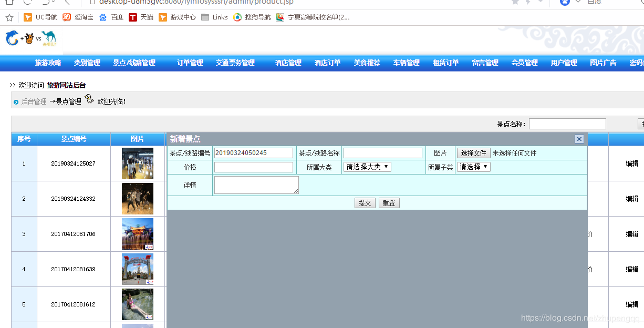
Task: Open the UC导航 bookmark
Action: click(x=41, y=17)
